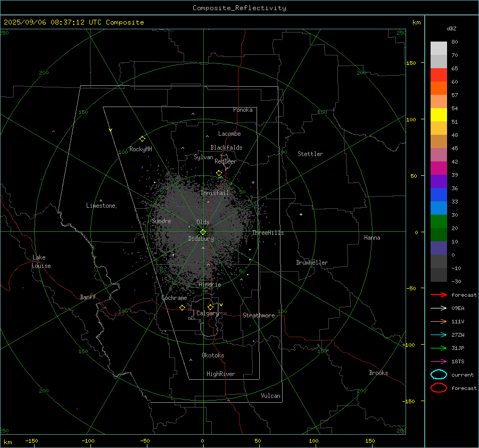Click the RedDeer city label
The height and width of the screenshot is (448, 479).
pyautogui.click(x=226, y=161)
